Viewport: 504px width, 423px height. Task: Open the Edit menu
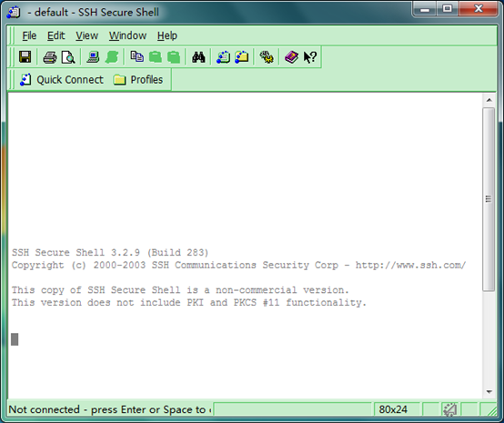click(x=55, y=35)
